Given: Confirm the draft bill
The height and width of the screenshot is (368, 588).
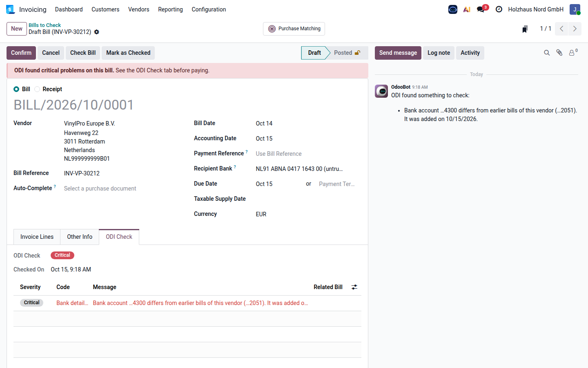Looking at the screenshot, I should pos(21,53).
